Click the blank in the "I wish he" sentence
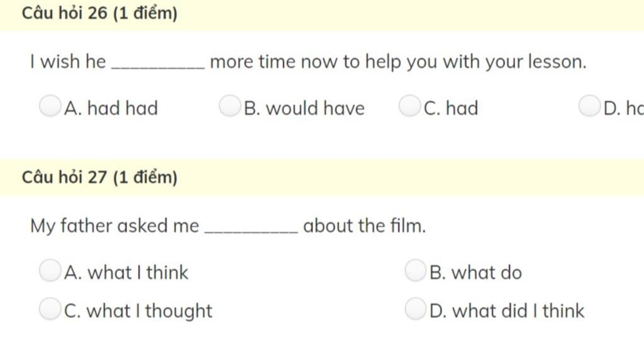644x340 pixels. click(x=157, y=64)
